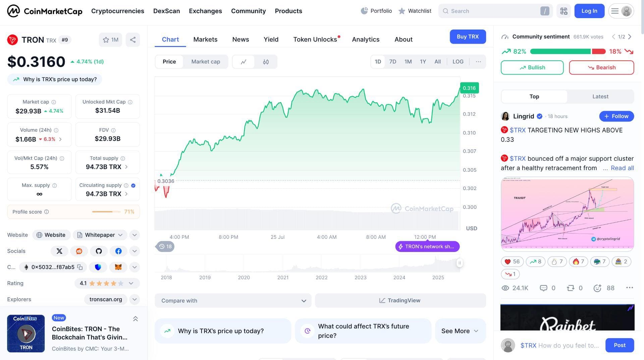The image size is (644, 360).
Task: Open the Compare with dropdown
Action: click(233, 301)
